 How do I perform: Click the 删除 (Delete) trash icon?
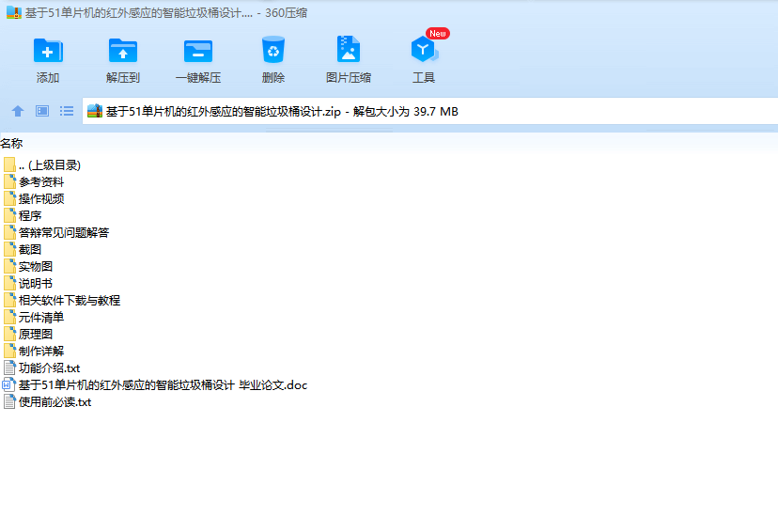click(272, 50)
